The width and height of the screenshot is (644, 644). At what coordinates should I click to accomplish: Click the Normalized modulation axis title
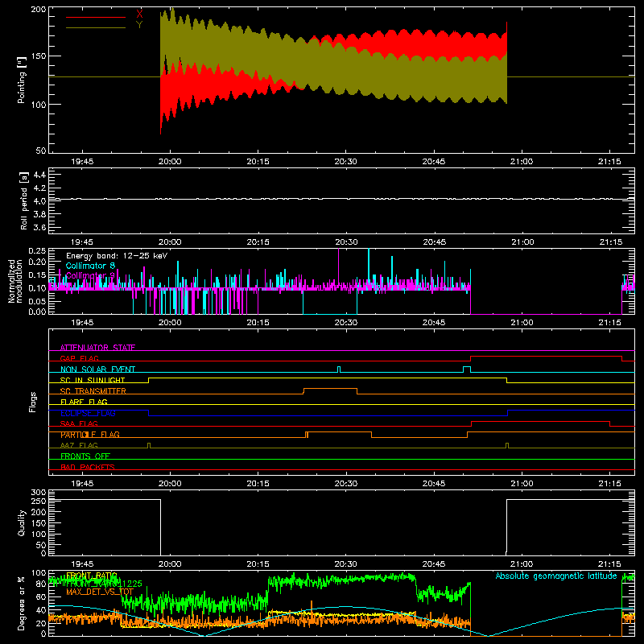pyautogui.click(x=14, y=281)
